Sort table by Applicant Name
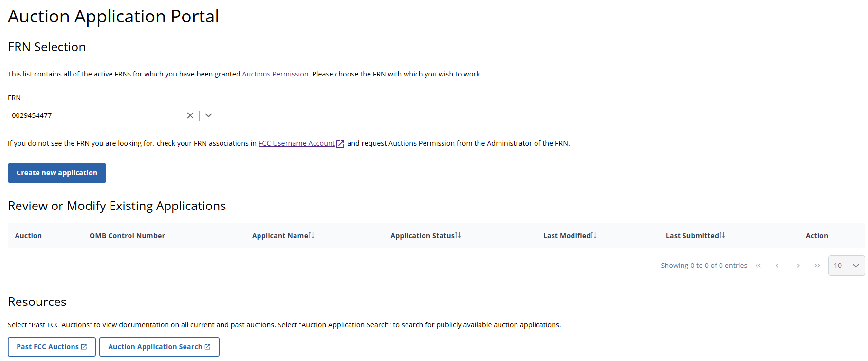The width and height of the screenshot is (868, 361). (311, 235)
